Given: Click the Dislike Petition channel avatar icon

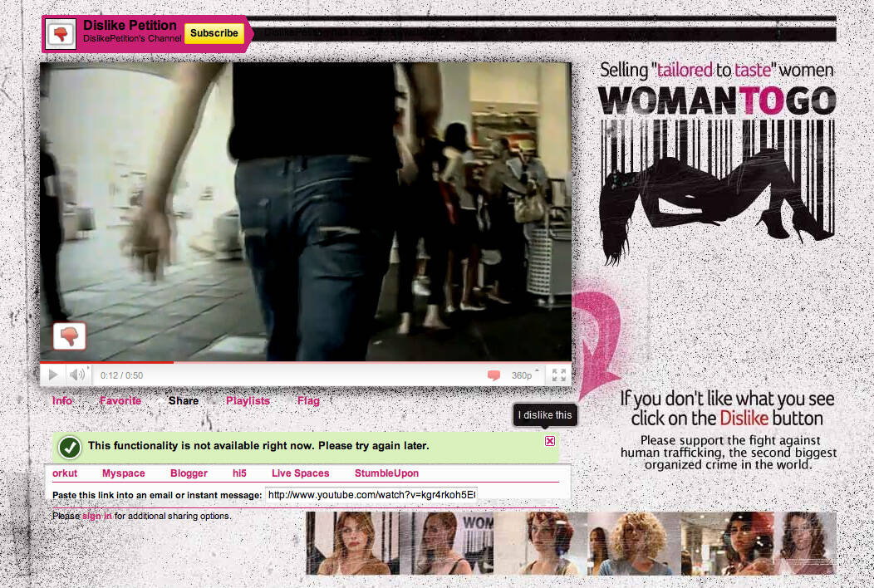Looking at the screenshot, I should (61, 34).
